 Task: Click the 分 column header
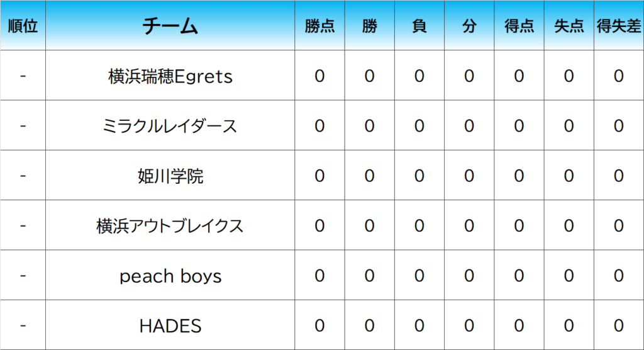point(469,26)
